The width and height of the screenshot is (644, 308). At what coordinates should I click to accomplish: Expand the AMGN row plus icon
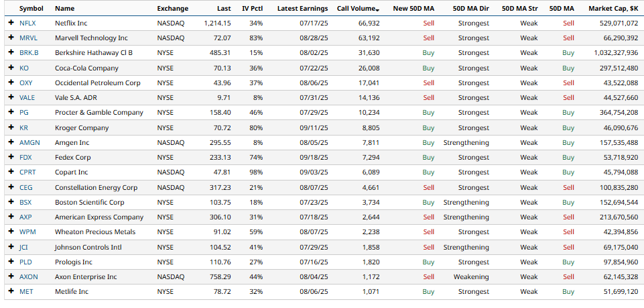click(11, 143)
